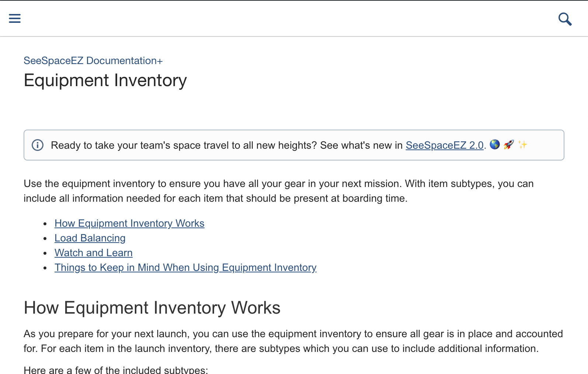This screenshot has height=374, width=588.
Task: Open the Watch and Learn link
Action: 94,253
